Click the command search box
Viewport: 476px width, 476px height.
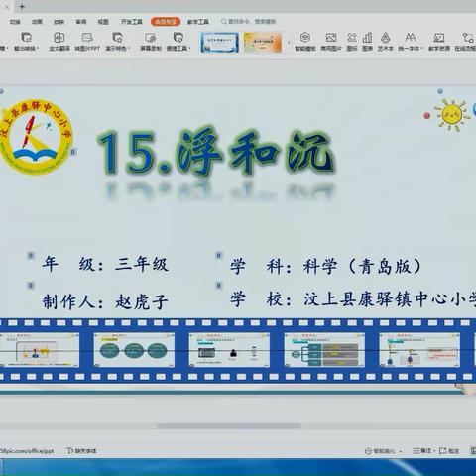pyautogui.click(x=249, y=22)
